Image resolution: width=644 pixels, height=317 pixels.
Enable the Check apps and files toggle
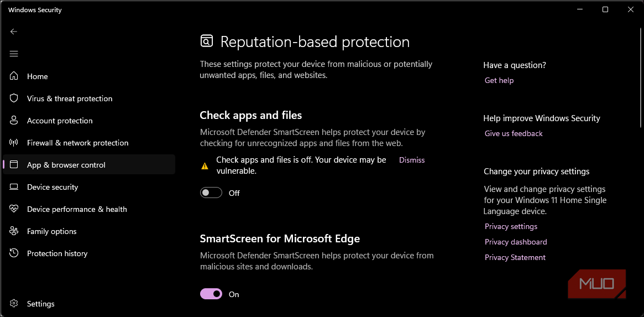[x=211, y=193]
